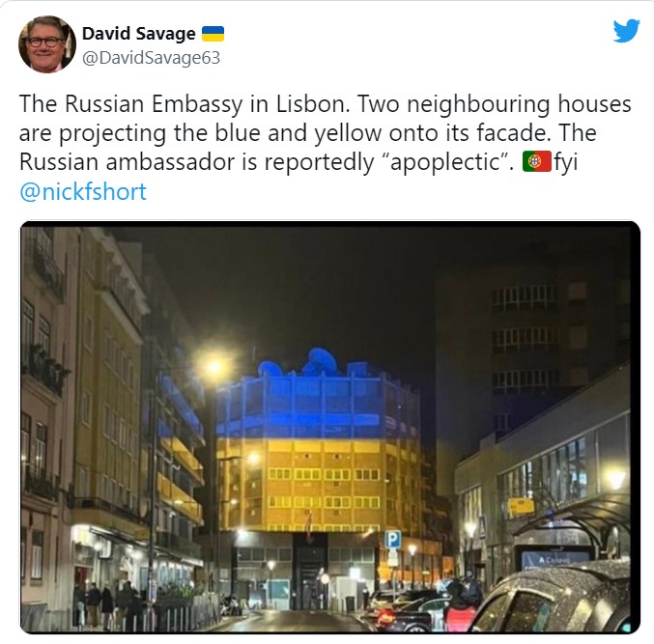Viewport: 654px width, 644px height.
Task: Click the yellow sign on the right-hand building
Action: click(521, 507)
